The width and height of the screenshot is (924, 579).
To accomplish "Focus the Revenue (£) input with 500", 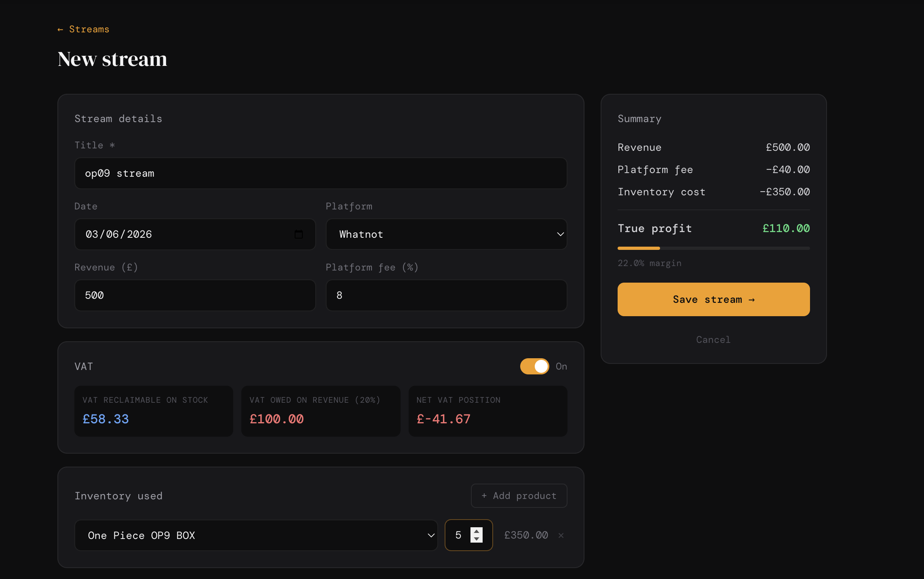I will tap(195, 295).
